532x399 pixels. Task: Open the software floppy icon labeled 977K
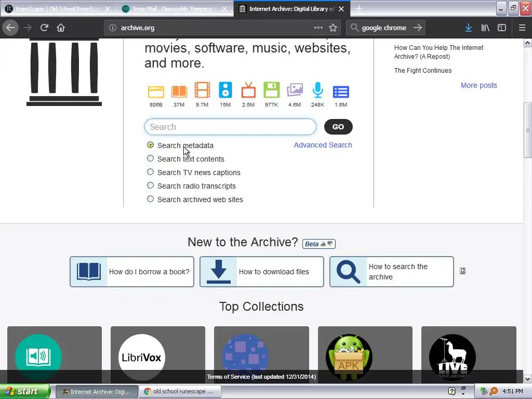coord(271,90)
